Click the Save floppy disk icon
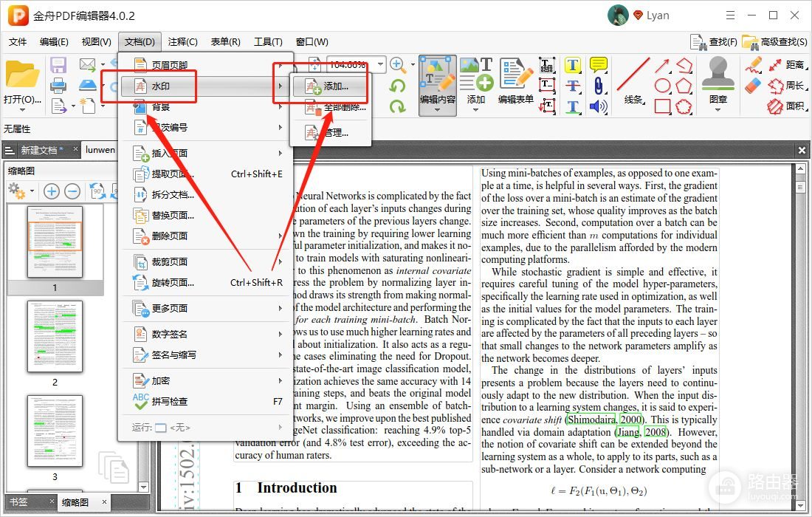 coord(58,65)
